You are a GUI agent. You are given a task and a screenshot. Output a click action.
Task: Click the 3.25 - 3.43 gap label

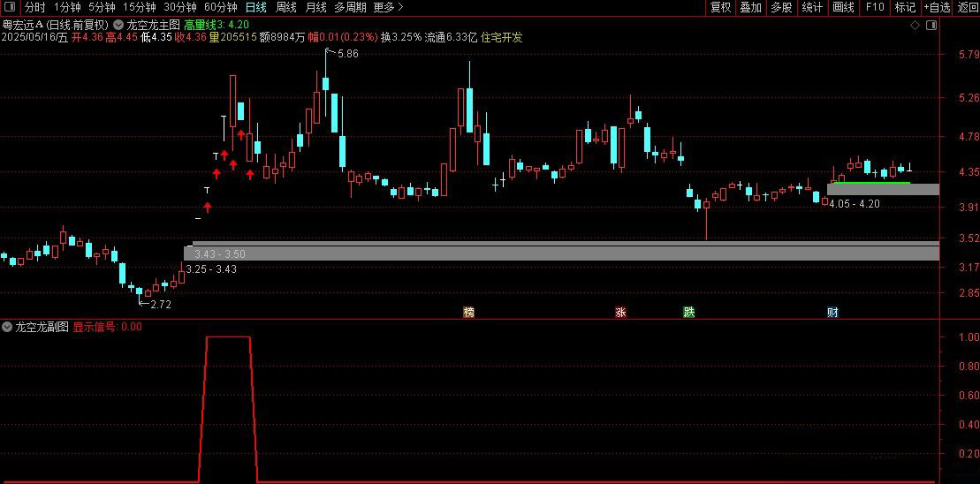tap(211, 268)
